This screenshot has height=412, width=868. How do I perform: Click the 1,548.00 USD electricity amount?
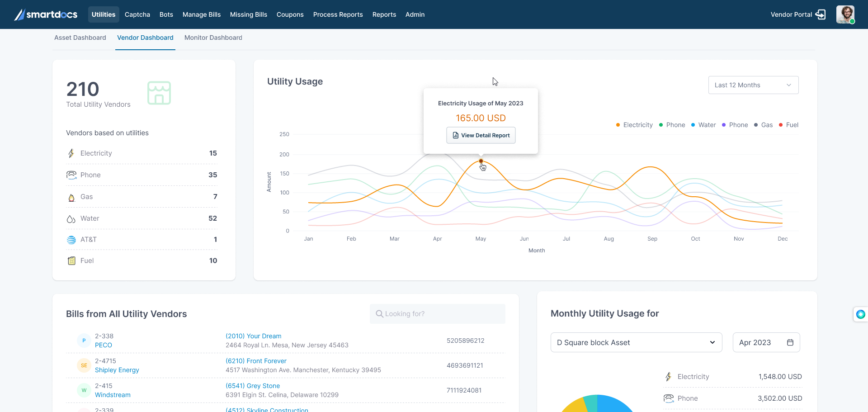pyautogui.click(x=780, y=377)
